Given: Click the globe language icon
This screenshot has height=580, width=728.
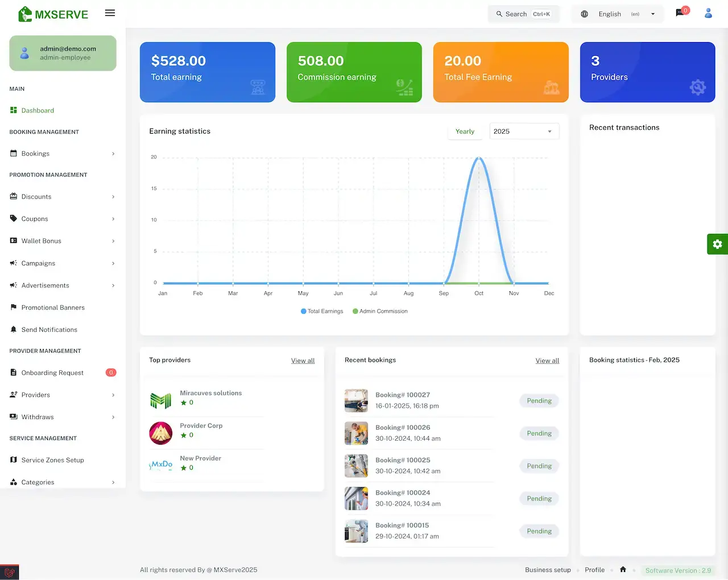Looking at the screenshot, I should [x=584, y=14].
